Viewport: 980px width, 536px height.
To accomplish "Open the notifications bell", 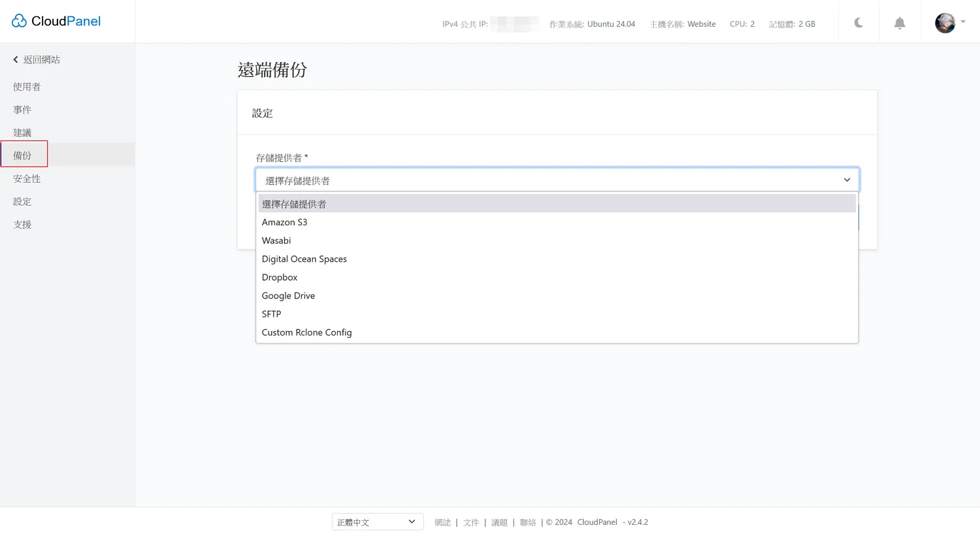I will (900, 24).
